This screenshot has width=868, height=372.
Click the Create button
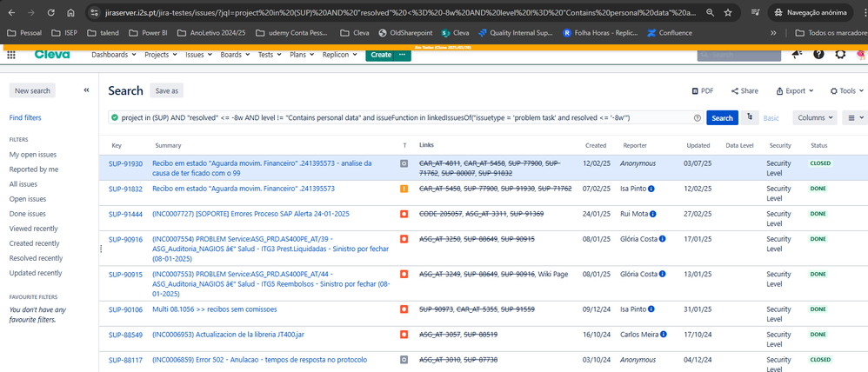click(381, 55)
